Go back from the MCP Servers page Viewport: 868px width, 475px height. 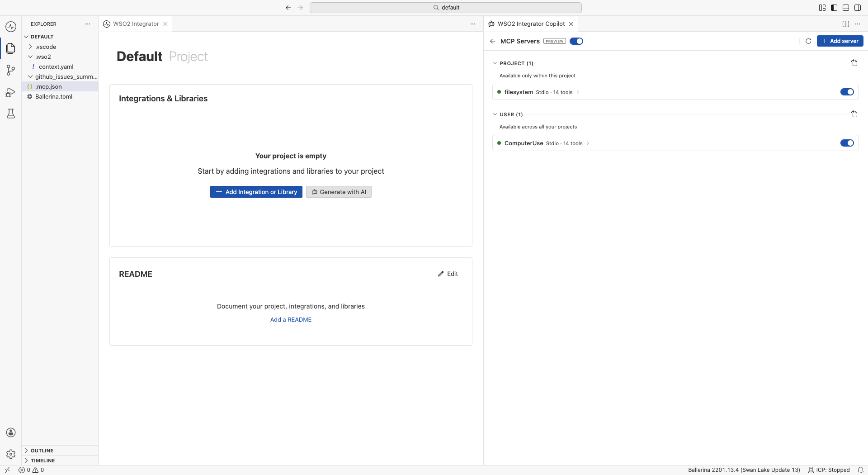pyautogui.click(x=493, y=41)
